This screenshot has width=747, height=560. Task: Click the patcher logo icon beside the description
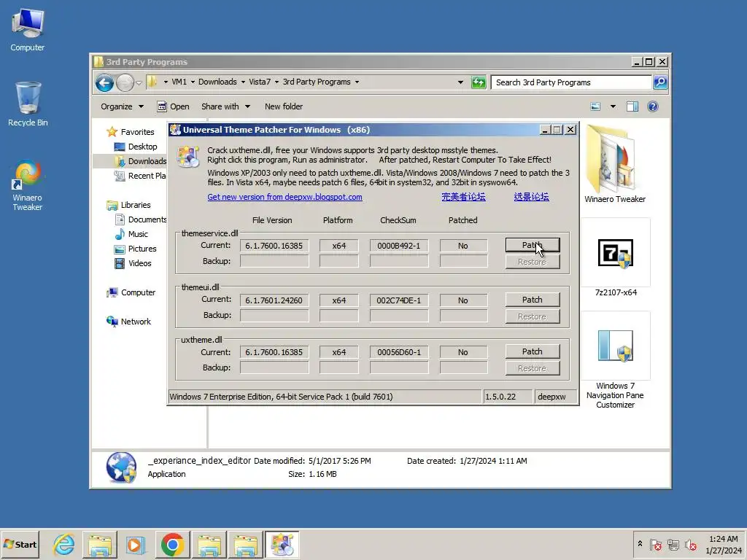pyautogui.click(x=187, y=157)
